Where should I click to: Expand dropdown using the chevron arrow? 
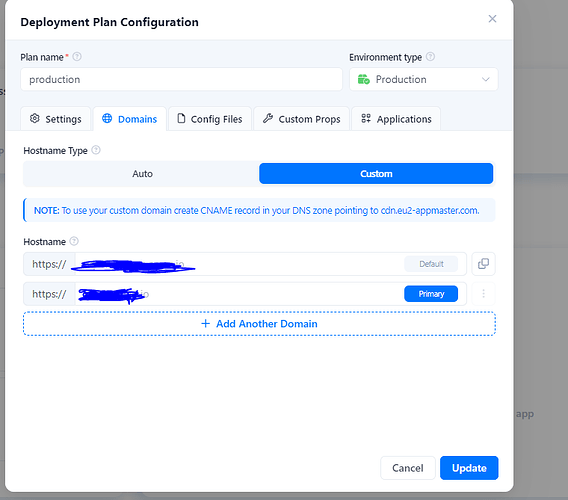click(x=485, y=79)
